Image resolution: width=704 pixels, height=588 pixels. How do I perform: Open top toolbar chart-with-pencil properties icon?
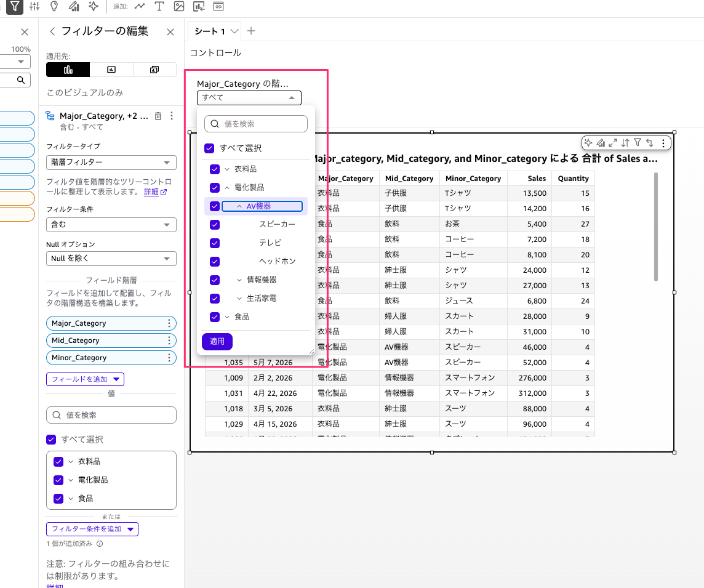pyautogui.click(x=74, y=6)
